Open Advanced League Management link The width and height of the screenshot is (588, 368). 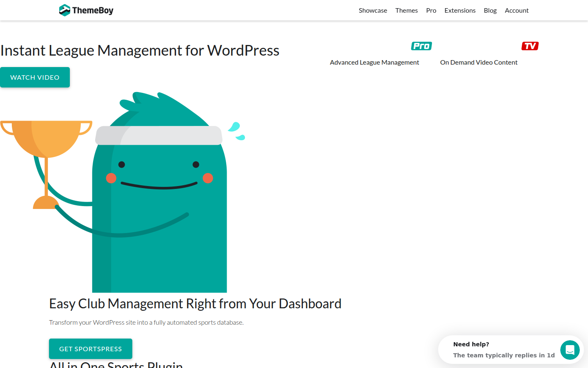pos(374,63)
